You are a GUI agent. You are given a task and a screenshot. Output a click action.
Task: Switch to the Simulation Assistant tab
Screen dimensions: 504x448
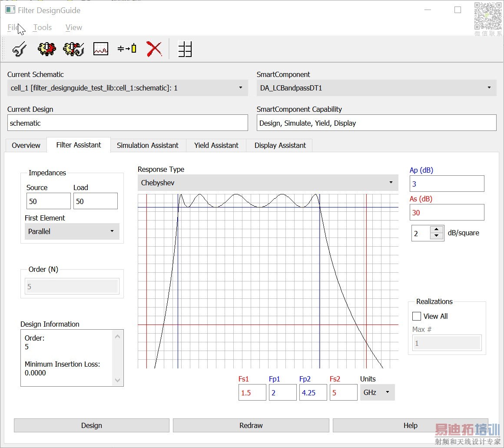148,145
